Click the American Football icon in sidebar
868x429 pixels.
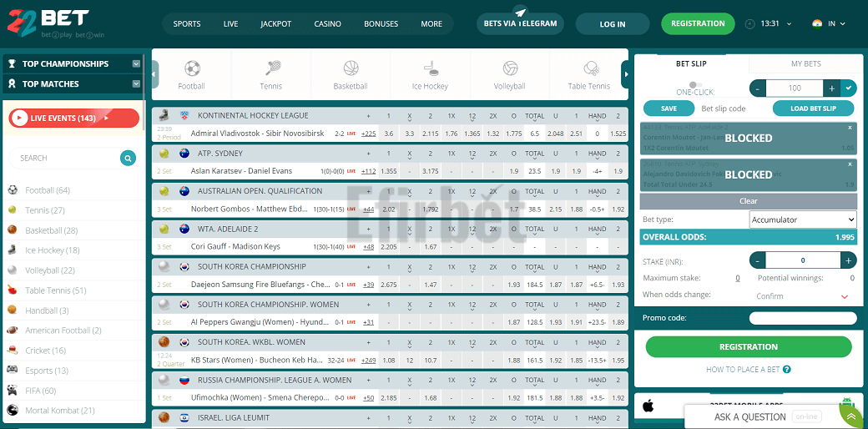click(x=13, y=331)
